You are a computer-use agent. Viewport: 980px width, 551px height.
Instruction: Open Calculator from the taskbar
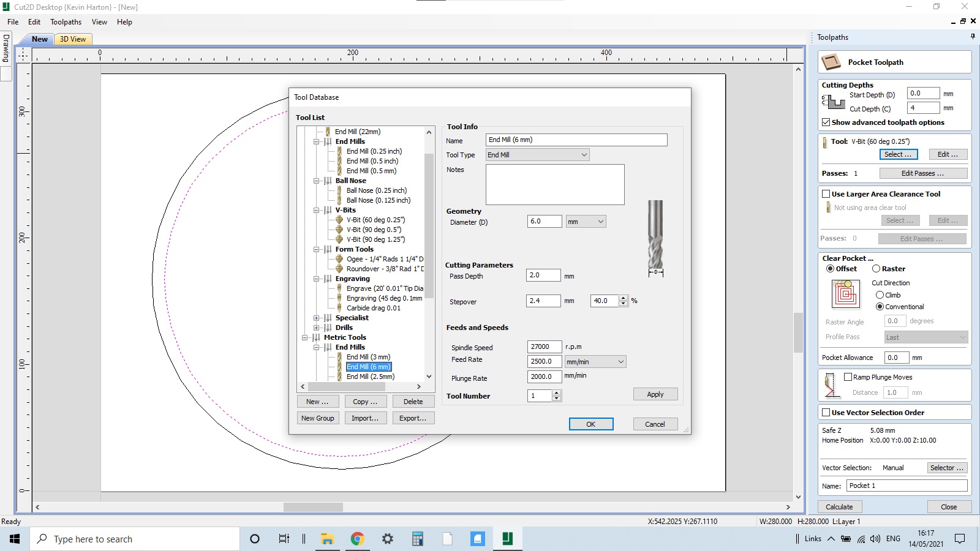[418, 539]
